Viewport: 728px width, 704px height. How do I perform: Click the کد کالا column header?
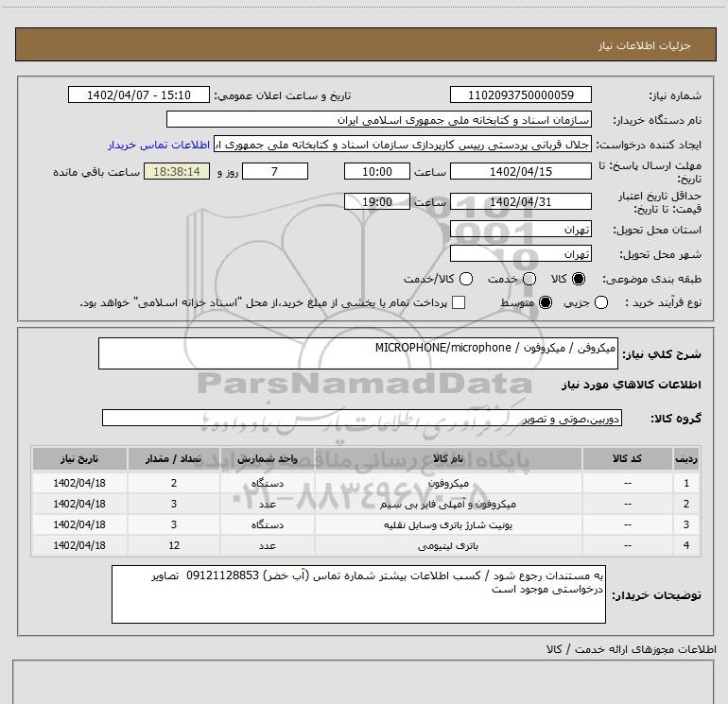tap(627, 459)
